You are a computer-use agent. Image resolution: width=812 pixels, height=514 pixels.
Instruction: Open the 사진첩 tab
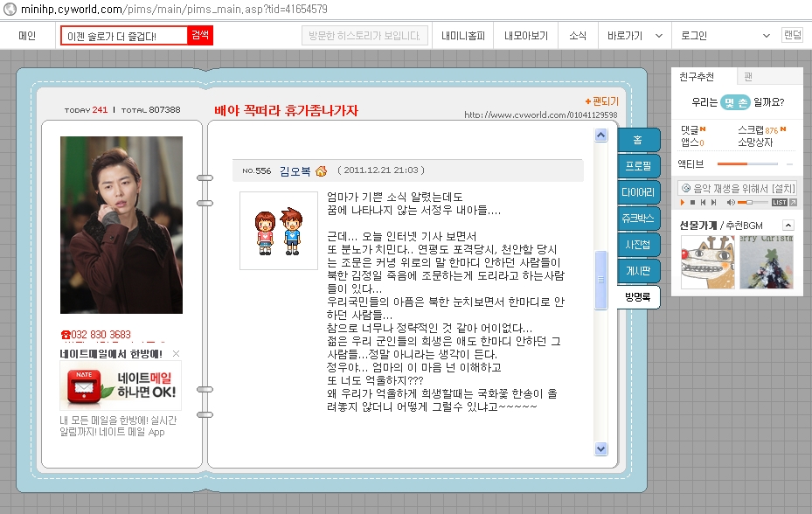[x=638, y=244]
